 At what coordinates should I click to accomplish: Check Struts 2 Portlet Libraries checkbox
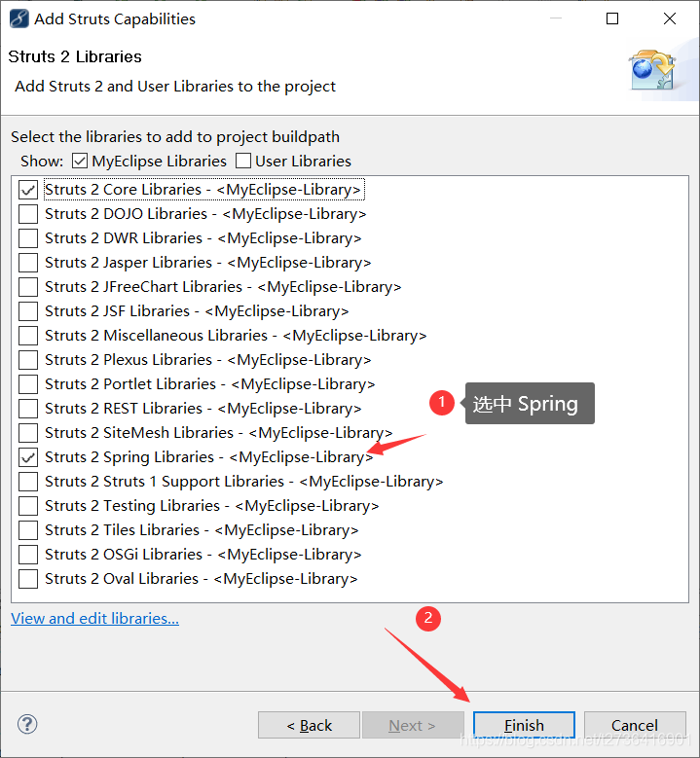(28, 384)
